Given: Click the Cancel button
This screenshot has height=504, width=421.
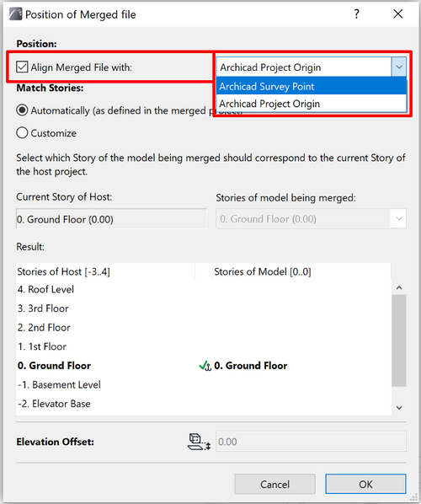Looking at the screenshot, I should pos(274,484).
